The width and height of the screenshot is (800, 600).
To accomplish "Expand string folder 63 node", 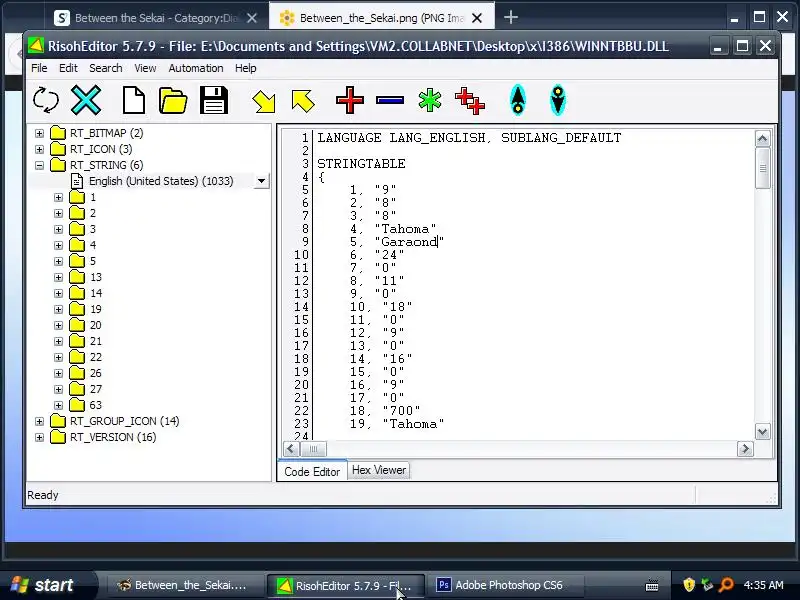I will point(59,406).
